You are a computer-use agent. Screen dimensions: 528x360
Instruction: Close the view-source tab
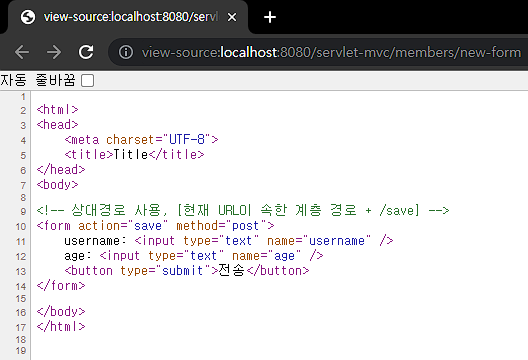tap(232, 17)
